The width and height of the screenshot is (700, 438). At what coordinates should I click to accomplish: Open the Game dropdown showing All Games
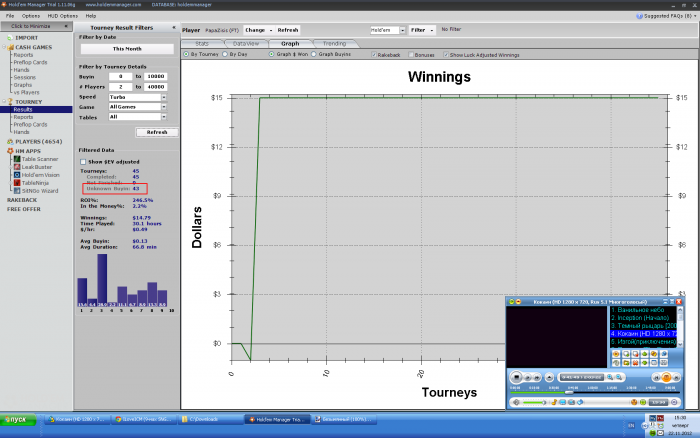[x=164, y=107]
